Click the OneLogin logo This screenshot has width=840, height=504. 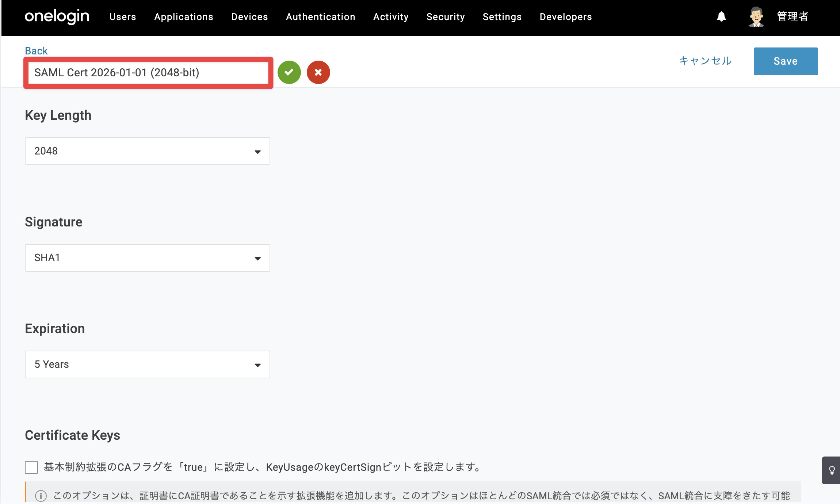57,16
